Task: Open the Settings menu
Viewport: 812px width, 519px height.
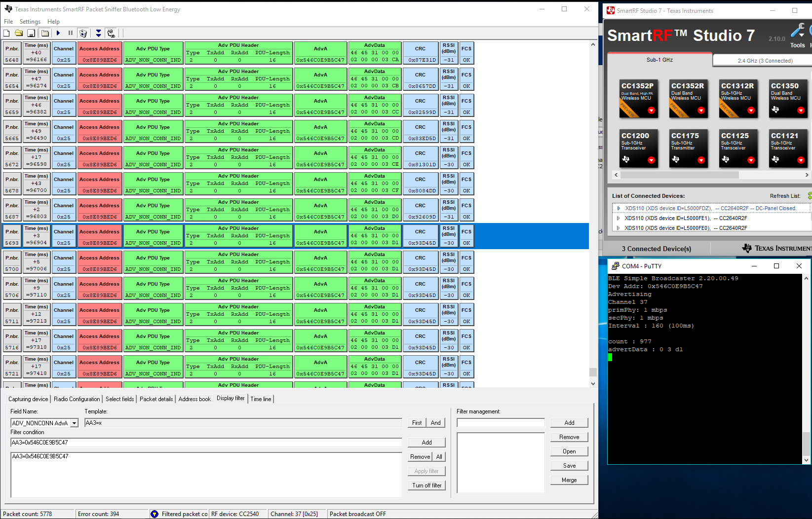Action: pyautogui.click(x=30, y=22)
